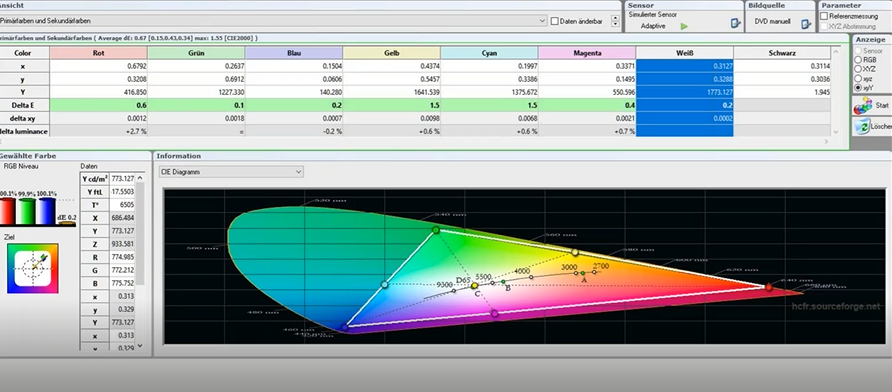
Task: Click the green sensor play arrow
Action: [684, 26]
